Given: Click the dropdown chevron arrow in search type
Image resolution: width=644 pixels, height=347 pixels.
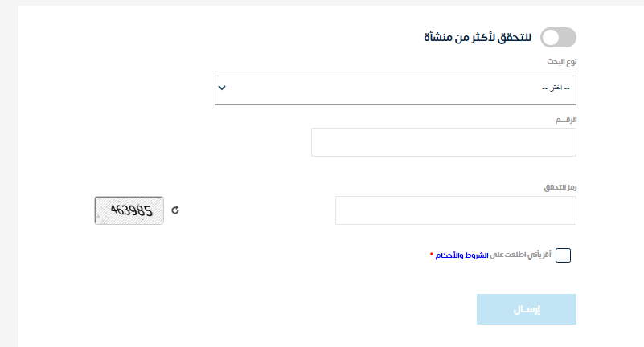Looking at the screenshot, I should [x=223, y=88].
